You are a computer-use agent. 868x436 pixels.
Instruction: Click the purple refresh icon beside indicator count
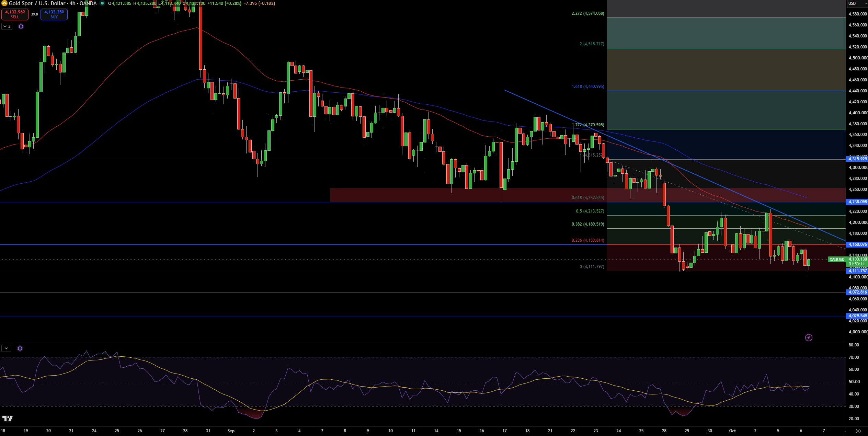[21, 26]
